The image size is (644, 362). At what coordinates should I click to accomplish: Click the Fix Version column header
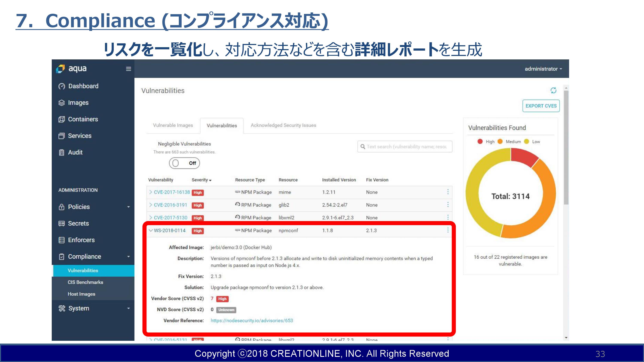(x=377, y=180)
